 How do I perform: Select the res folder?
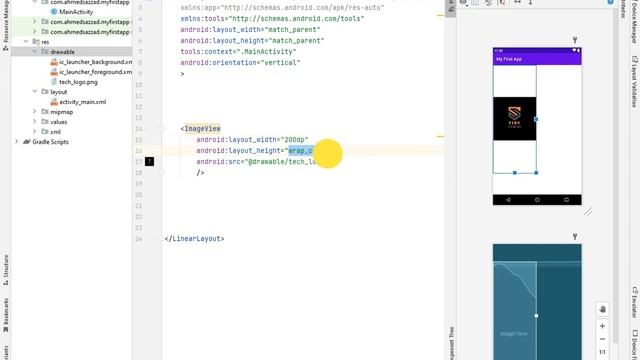45,42
